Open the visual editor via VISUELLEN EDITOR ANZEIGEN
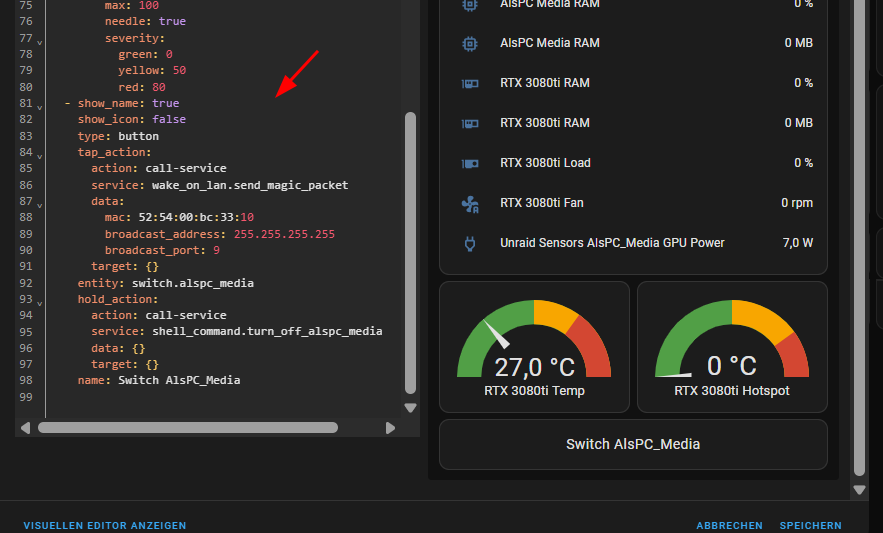This screenshot has width=883, height=533. 105,525
